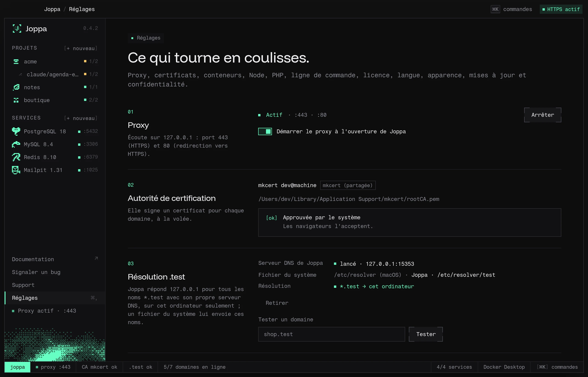Click Docker Desktop in status bar
The image size is (588, 377).
point(504,367)
